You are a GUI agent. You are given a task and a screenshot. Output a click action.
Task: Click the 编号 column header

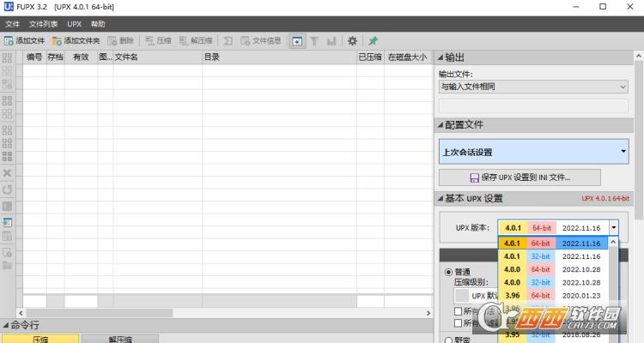click(34, 57)
